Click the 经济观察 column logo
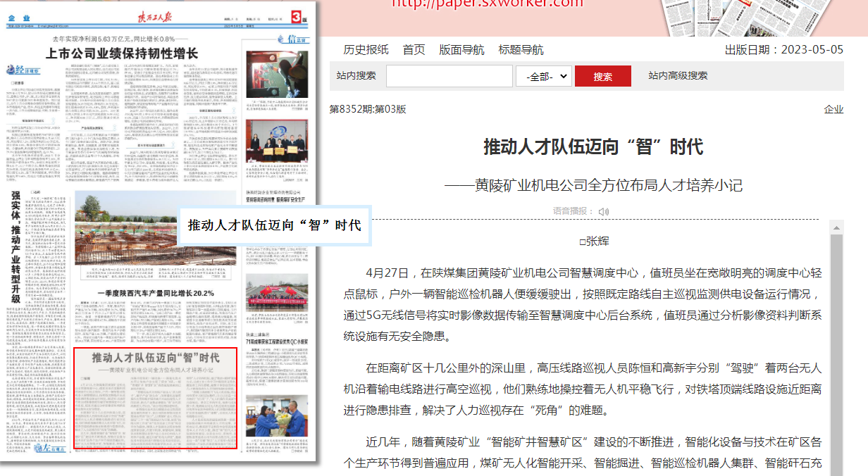Screen dimensions: 868x476 pyautogui.click(x=23, y=69)
